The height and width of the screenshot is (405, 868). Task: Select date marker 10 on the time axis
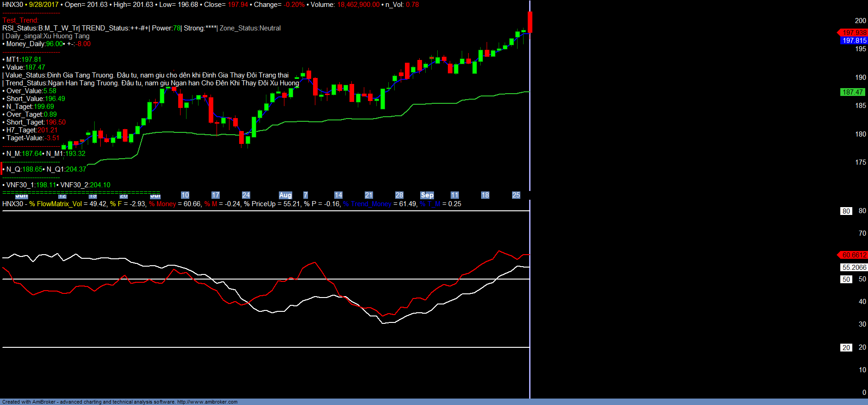pyautogui.click(x=185, y=195)
